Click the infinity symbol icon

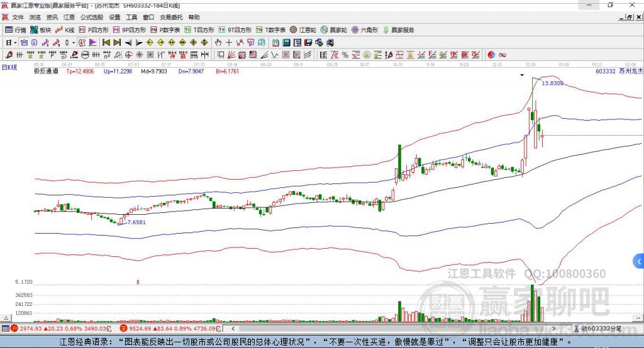tap(502, 55)
